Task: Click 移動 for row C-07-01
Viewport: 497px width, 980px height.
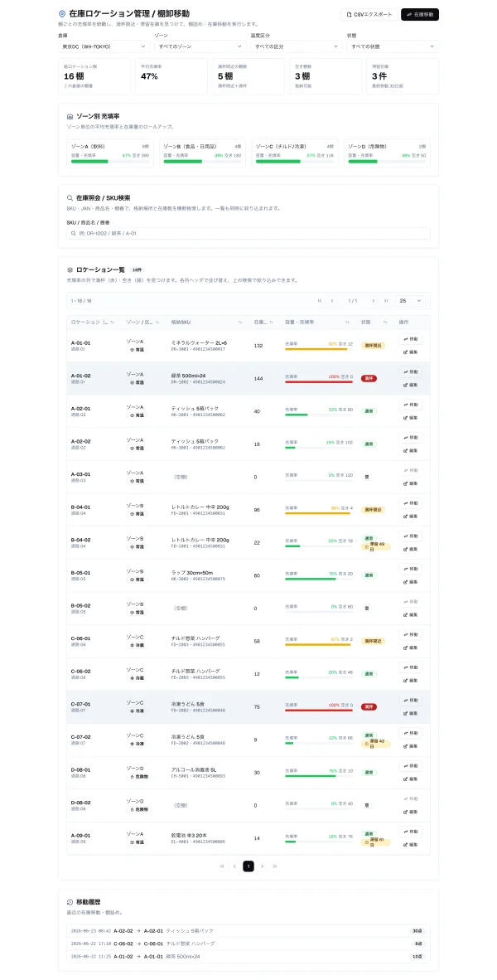Action: point(411,700)
